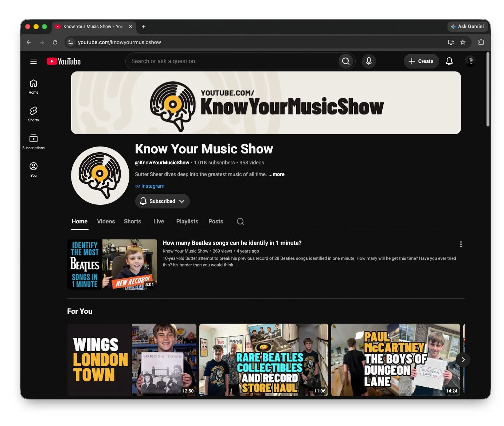Click the 'For You' section heading
Viewport: 504px width, 426px height.
coord(80,311)
